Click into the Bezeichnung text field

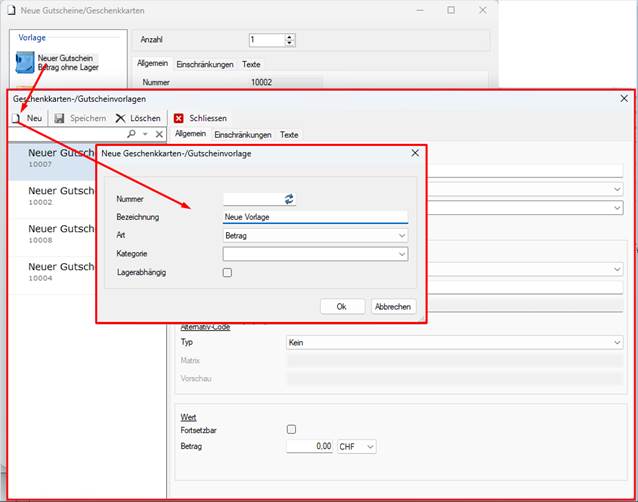(315, 217)
